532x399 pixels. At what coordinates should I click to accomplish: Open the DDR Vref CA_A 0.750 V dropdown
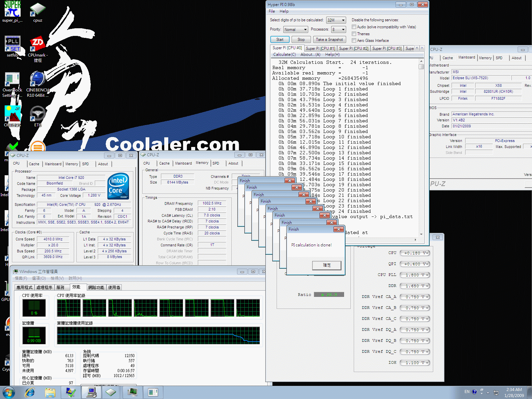(415, 297)
